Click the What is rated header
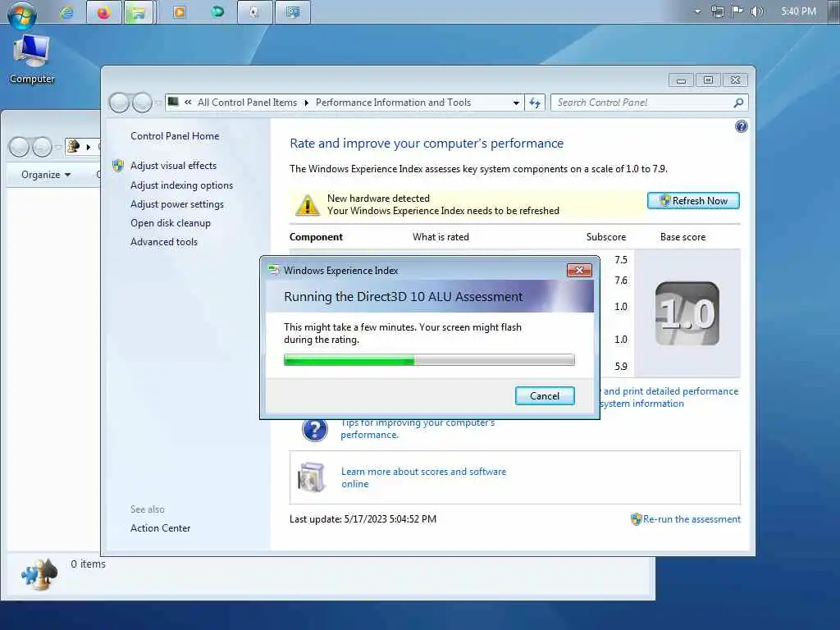840x630 pixels. (441, 237)
